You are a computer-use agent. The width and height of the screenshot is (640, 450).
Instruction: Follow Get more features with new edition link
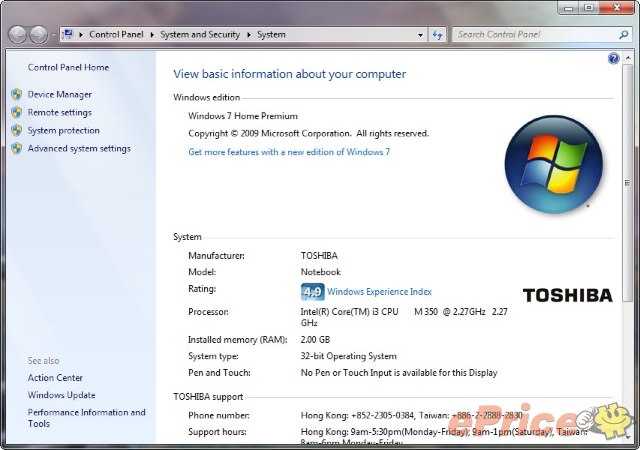(x=289, y=152)
